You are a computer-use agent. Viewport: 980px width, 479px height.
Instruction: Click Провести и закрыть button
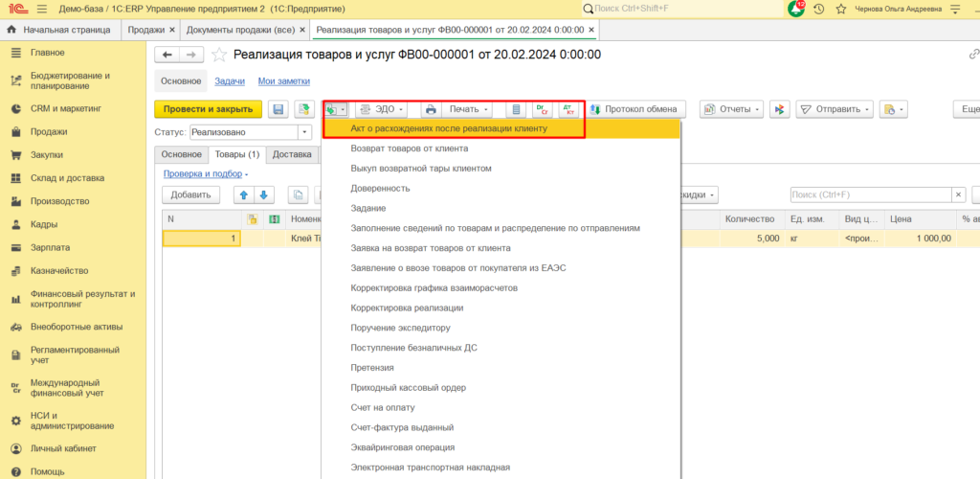(208, 109)
